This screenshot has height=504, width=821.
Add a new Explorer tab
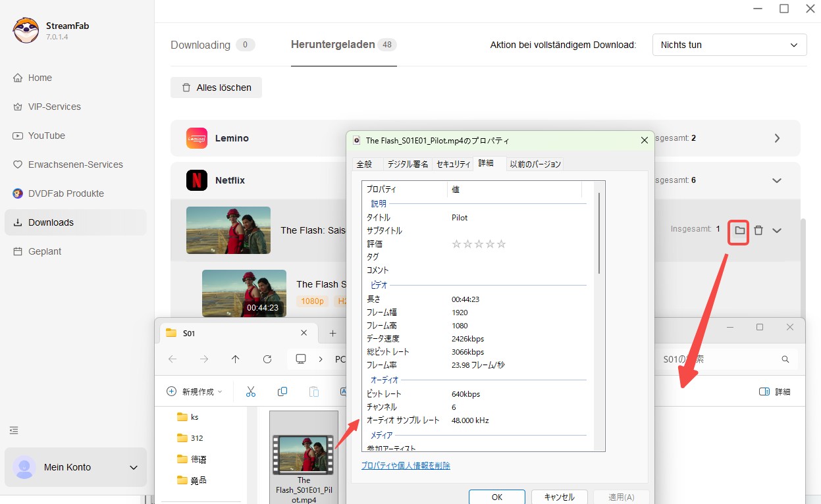[x=332, y=333]
